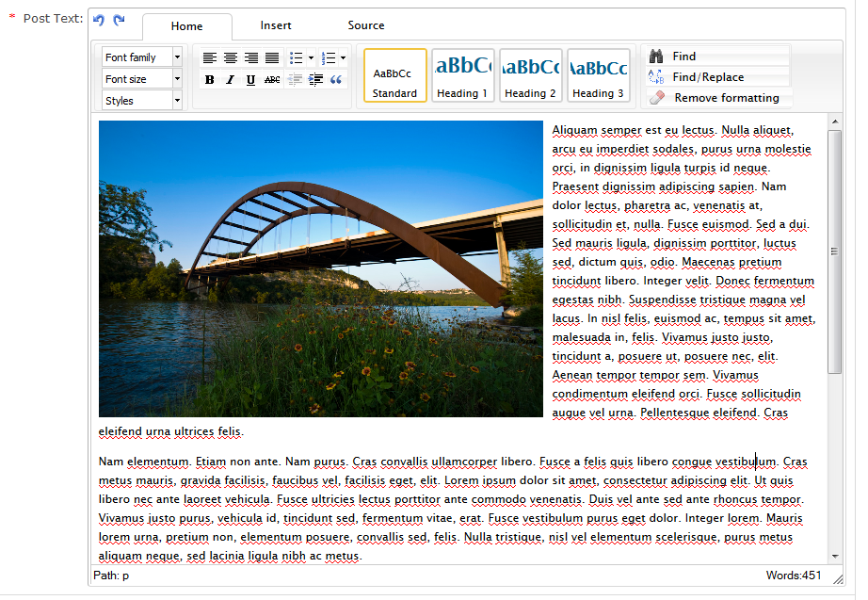This screenshot has height=600, width=868.
Task: Justify the paragraph text
Action: (x=272, y=58)
